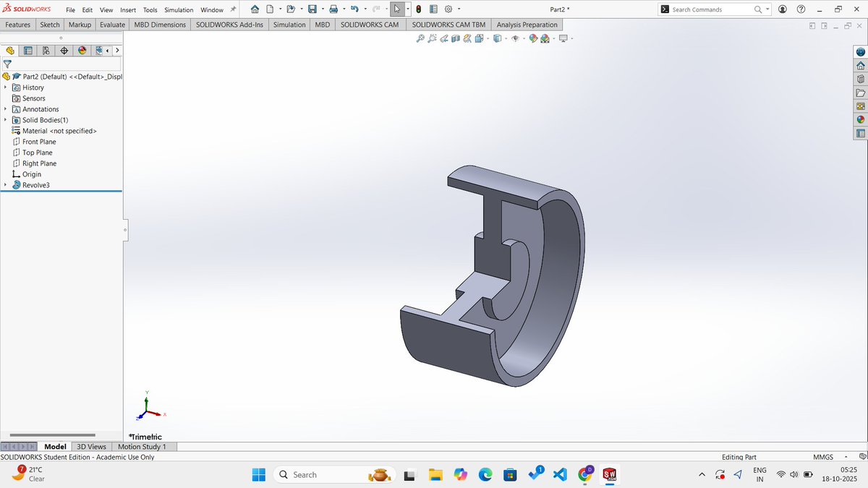Open the Tools menu

point(150,10)
